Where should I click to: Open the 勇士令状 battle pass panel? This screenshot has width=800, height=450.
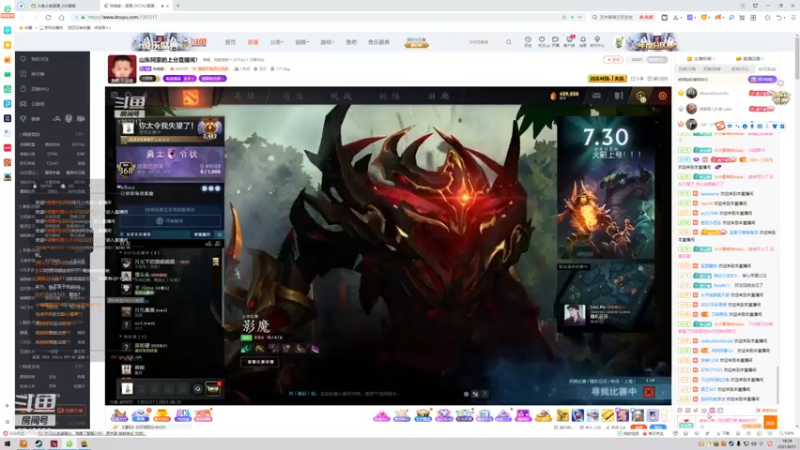point(170,163)
